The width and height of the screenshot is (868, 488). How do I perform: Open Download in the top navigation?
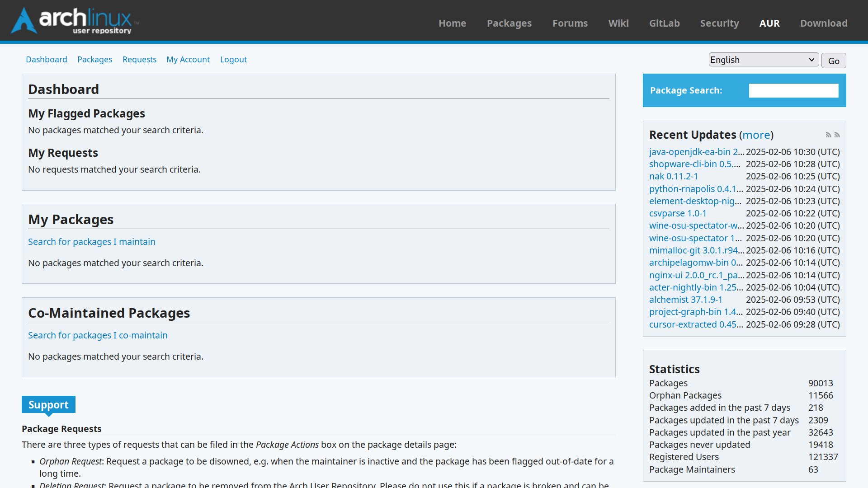pyautogui.click(x=824, y=23)
